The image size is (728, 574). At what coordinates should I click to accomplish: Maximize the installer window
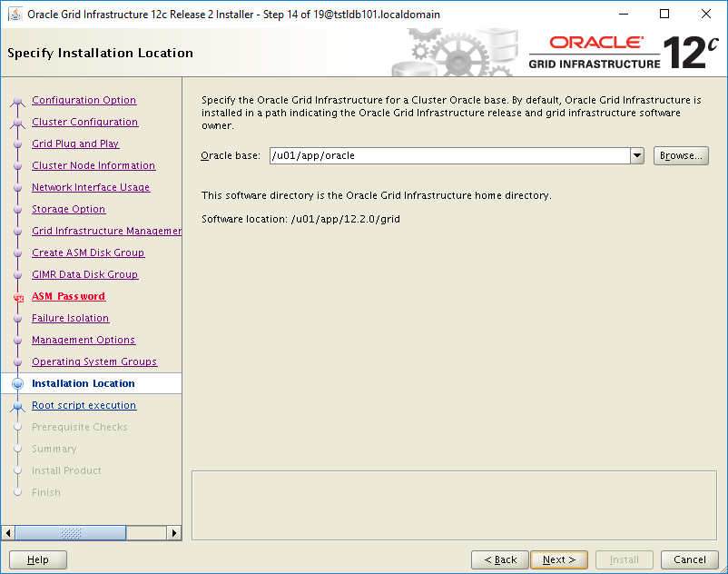[664, 14]
